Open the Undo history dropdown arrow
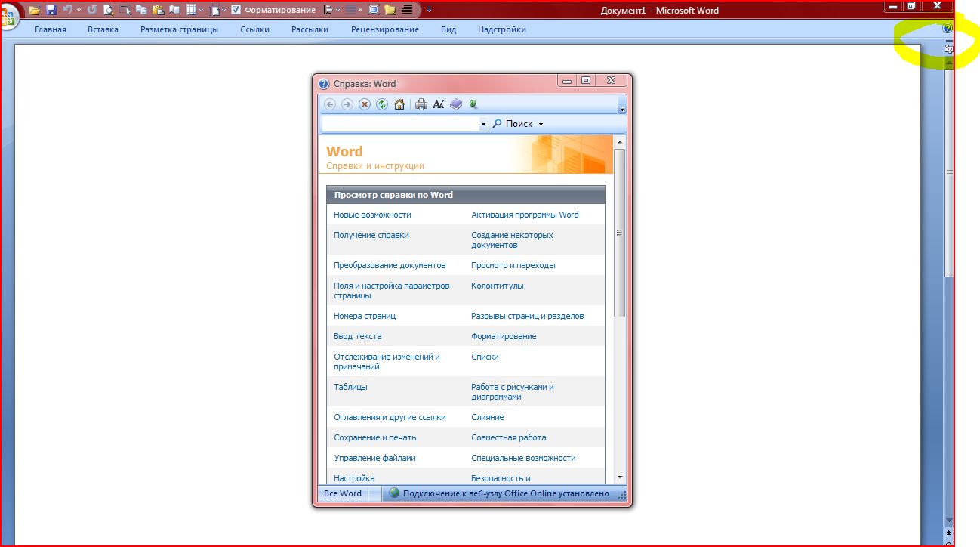980x547 pixels. point(79,11)
